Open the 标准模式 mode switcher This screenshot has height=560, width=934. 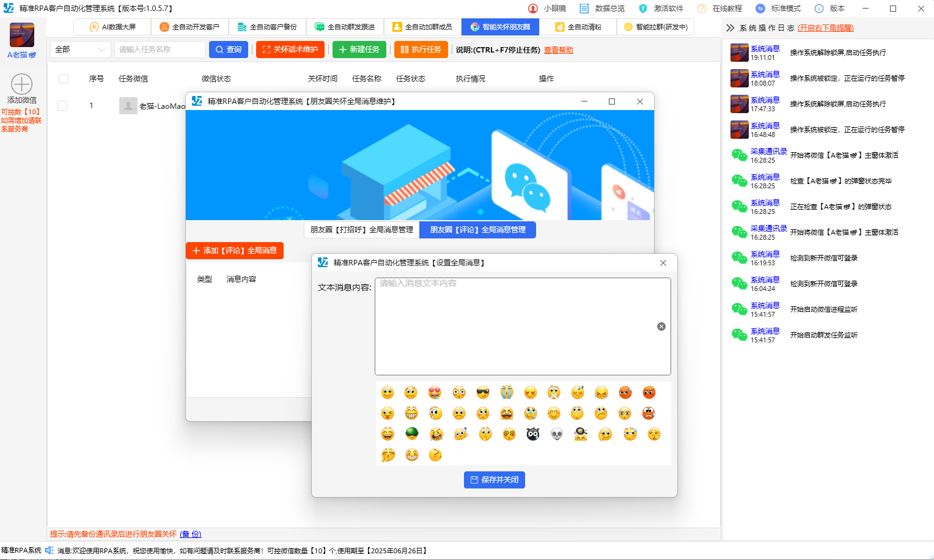click(x=778, y=9)
